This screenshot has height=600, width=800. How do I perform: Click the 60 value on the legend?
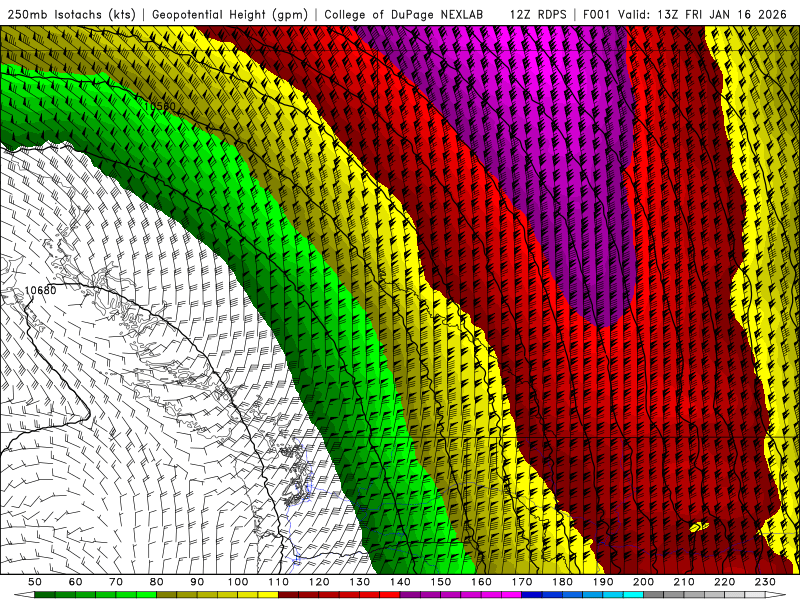[x=76, y=582]
